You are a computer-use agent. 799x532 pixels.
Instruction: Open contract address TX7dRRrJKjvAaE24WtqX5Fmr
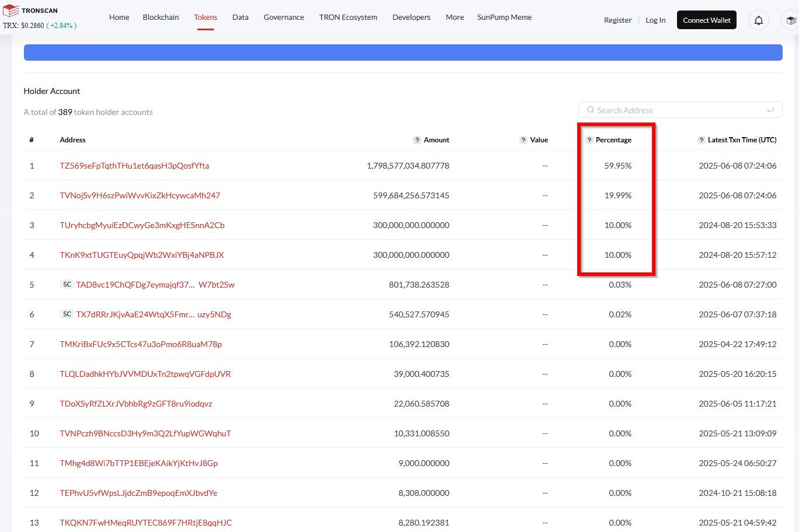point(153,314)
